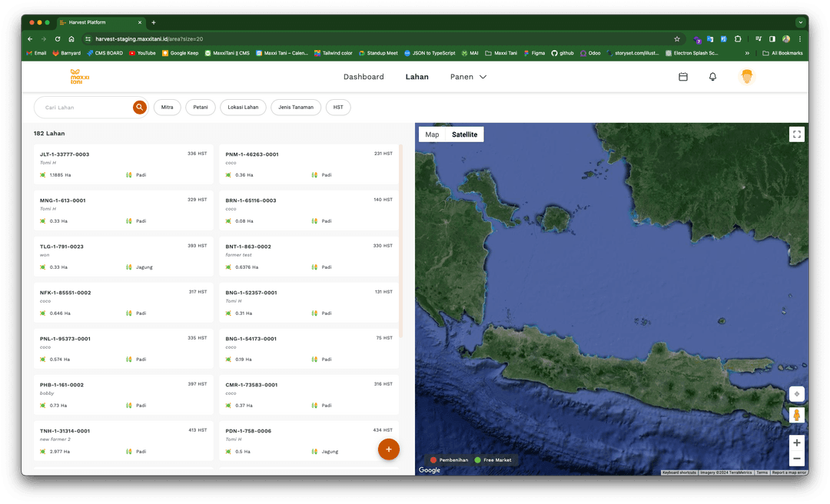Open the Lokasi Lahan filter
This screenshot has height=504, width=830.
(x=243, y=108)
